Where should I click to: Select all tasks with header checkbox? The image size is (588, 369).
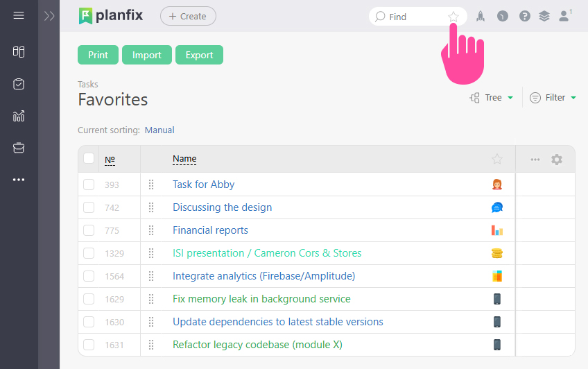tap(89, 159)
